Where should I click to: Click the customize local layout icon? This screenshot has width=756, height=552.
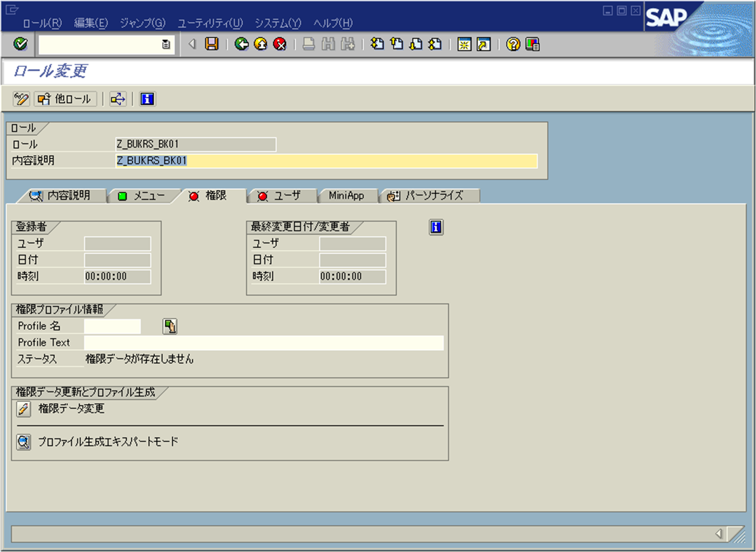(x=531, y=45)
